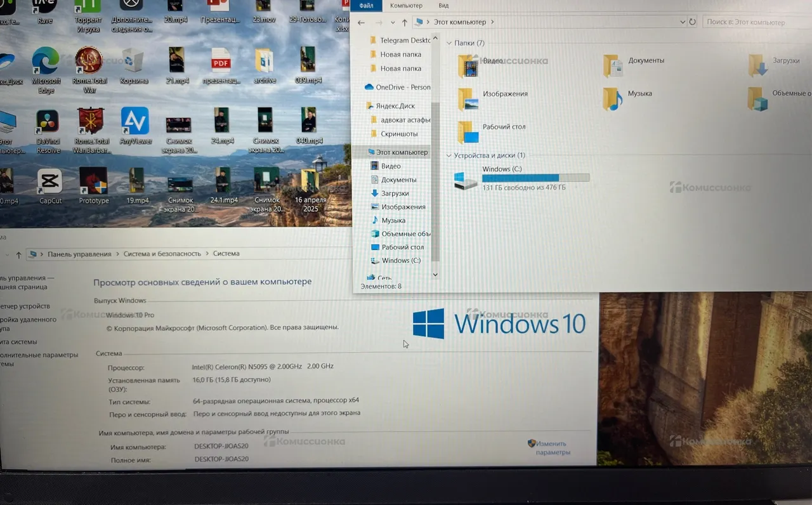This screenshot has width=812, height=505.
Task: Click the chevron after Этот компьютер in the address bar
Action: (x=492, y=22)
